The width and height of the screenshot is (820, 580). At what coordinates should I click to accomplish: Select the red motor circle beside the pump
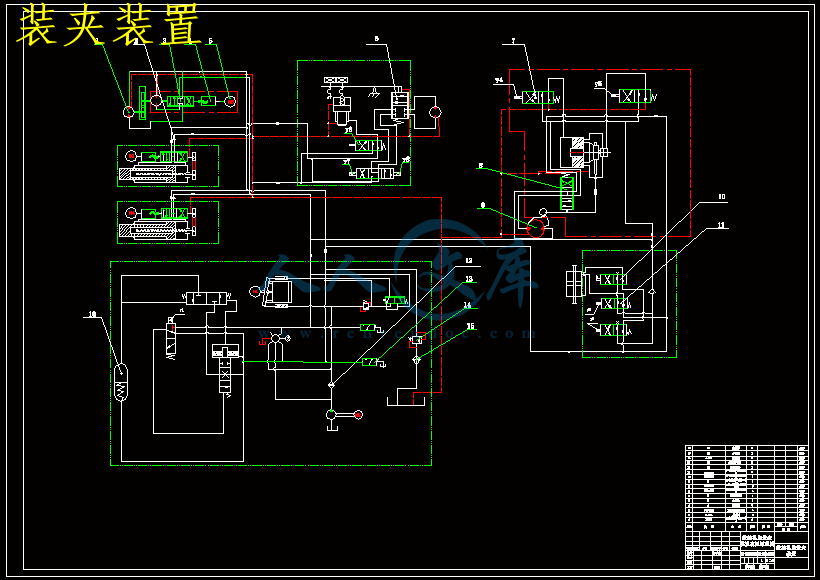pos(358,415)
